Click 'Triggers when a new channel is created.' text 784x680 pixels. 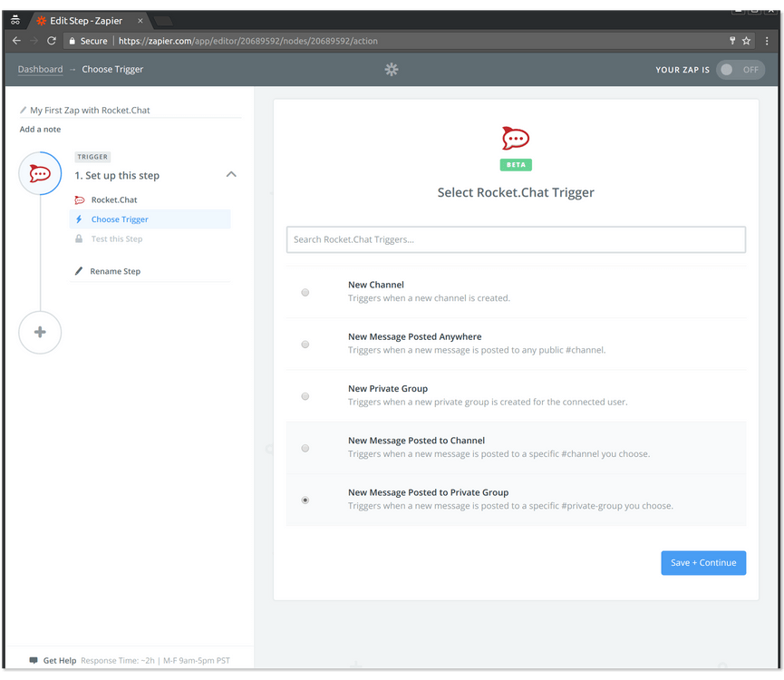[429, 298]
